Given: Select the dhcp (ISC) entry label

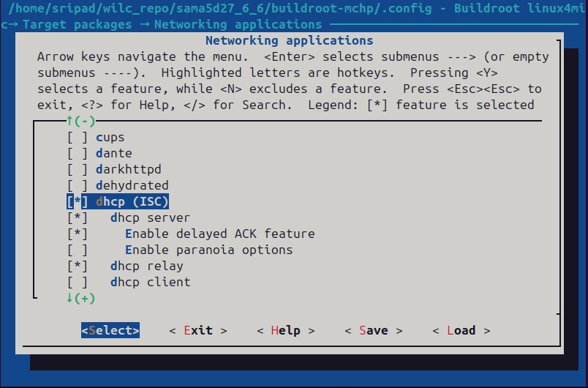Looking at the screenshot, I should [132, 202].
